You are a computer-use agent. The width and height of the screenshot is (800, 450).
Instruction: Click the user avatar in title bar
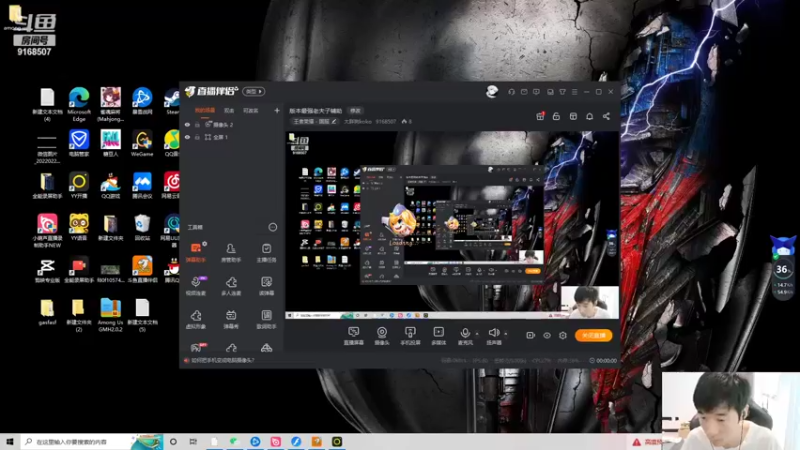(x=492, y=91)
